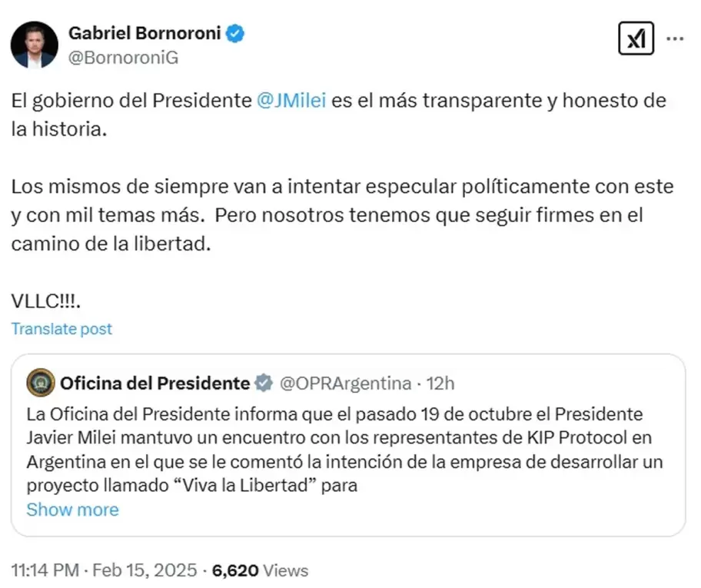This screenshot has height=588, width=701.
Task: Click the VLLC!!! line of the post
Action: [x=46, y=301]
